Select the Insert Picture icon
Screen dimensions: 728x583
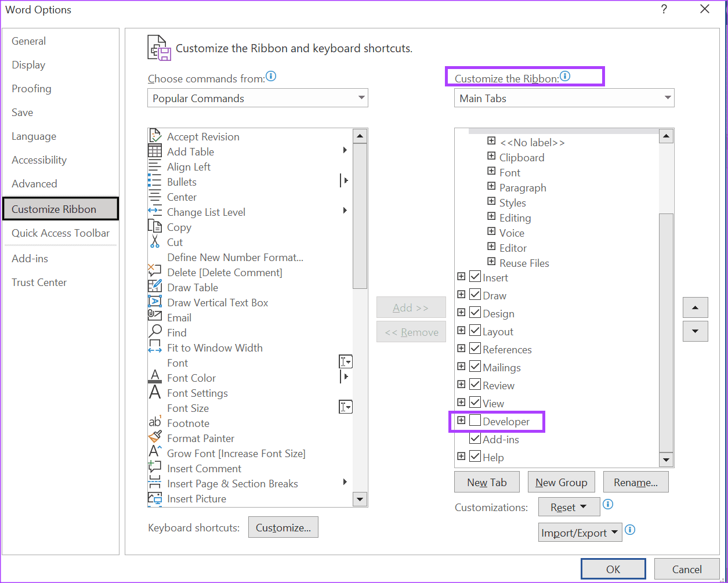[x=155, y=498]
